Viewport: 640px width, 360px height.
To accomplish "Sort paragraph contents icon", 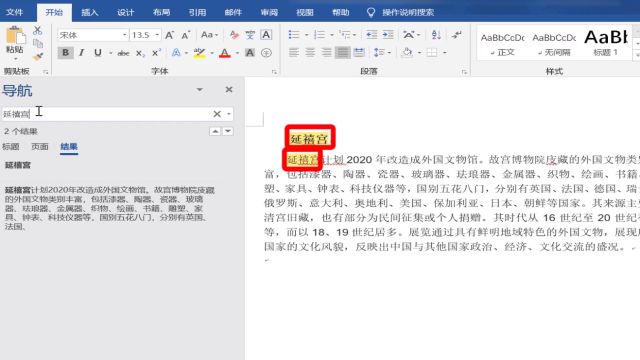I will coord(436,35).
